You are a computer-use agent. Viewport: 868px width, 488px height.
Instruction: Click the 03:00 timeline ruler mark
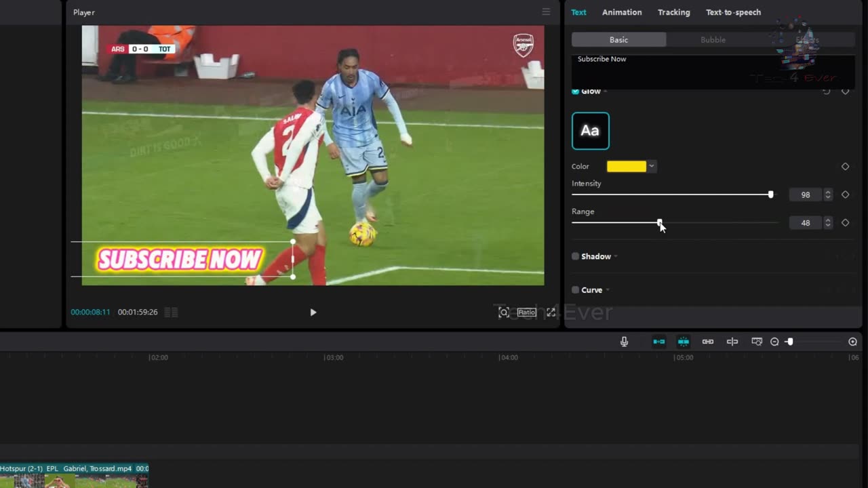pyautogui.click(x=334, y=357)
